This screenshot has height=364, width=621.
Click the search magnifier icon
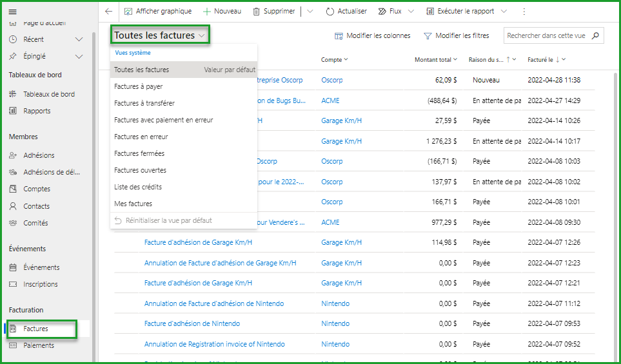coord(595,36)
